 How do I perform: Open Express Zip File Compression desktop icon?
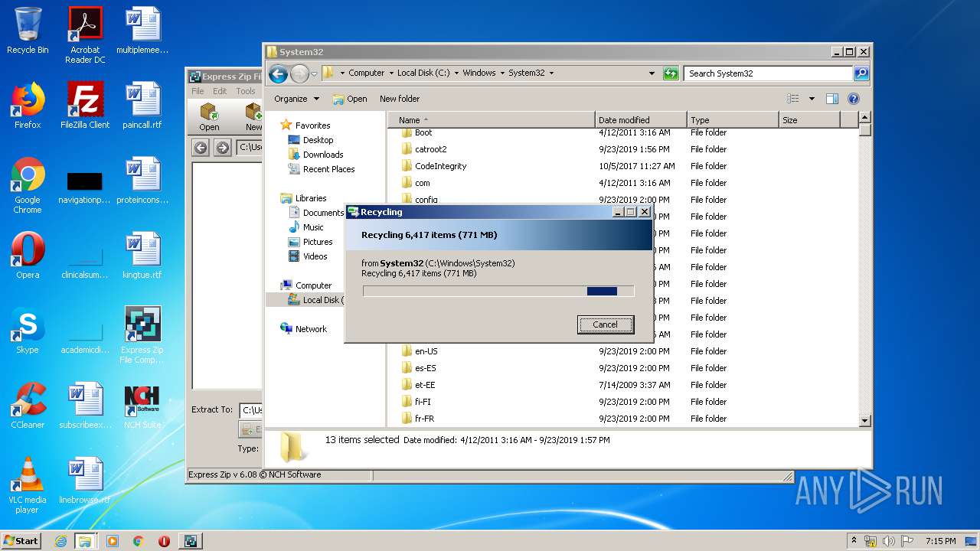142,335
